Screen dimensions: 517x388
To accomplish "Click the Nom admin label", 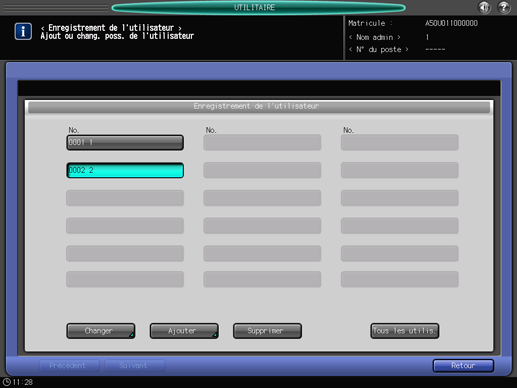I will click(375, 37).
